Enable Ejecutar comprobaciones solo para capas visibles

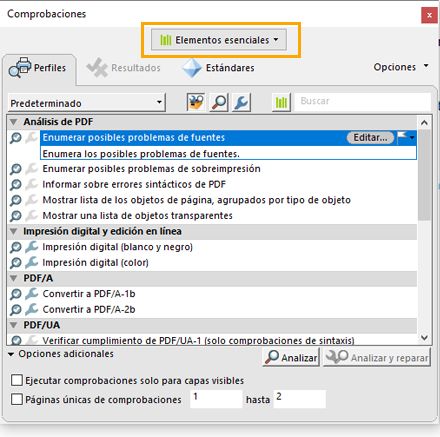tap(17, 380)
